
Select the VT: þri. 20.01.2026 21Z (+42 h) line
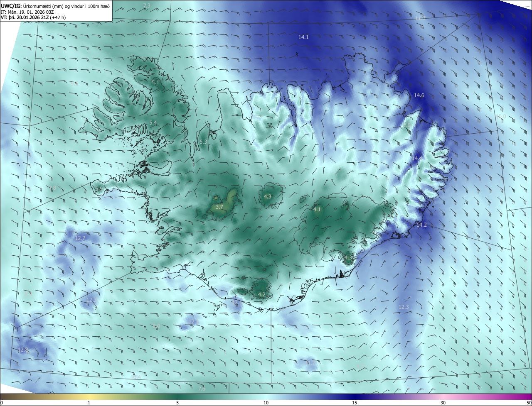click(33, 17)
